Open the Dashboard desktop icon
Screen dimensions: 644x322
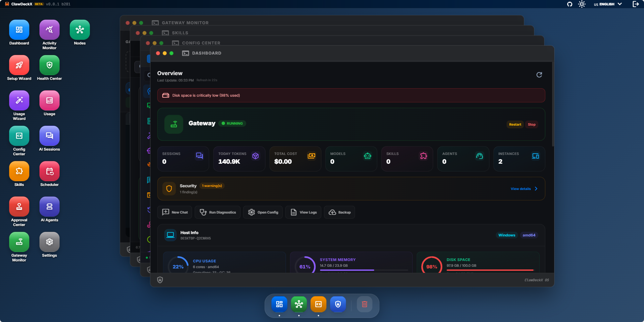(19, 30)
